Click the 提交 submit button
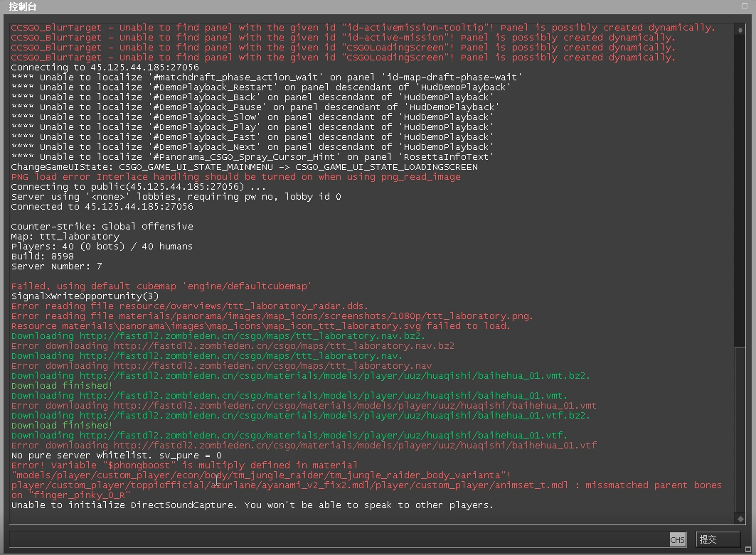Image resolution: width=756 pixels, height=555 pixels. tap(718, 539)
